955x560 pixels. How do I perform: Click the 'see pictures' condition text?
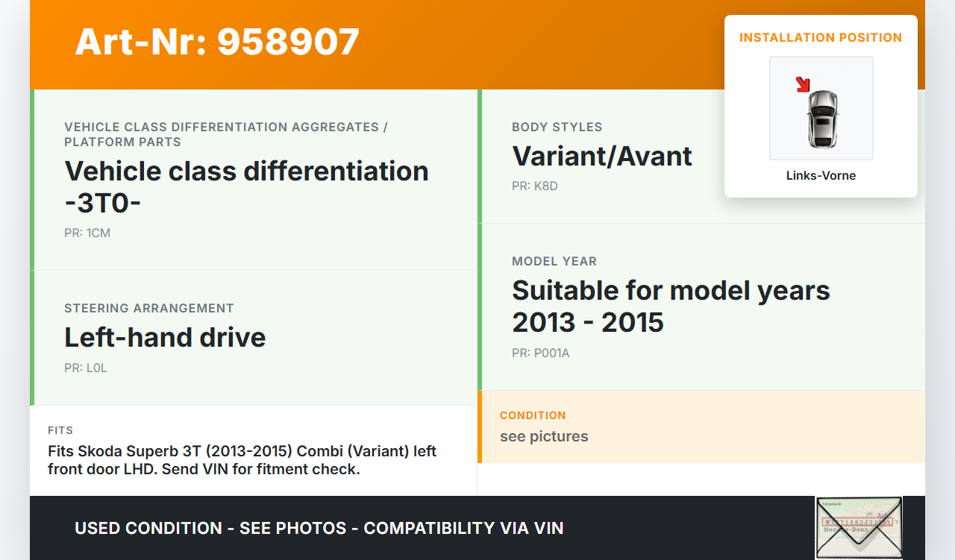click(x=544, y=436)
